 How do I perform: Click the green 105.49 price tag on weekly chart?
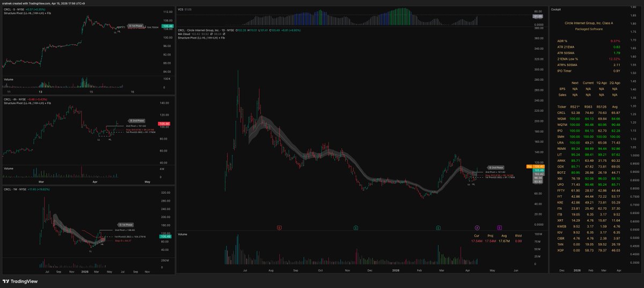pos(165,236)
